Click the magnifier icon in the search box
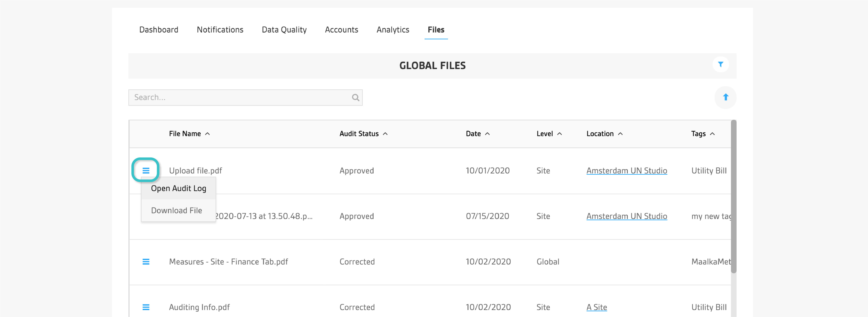Viewport: 868px width, 317px height. point(355,97)
